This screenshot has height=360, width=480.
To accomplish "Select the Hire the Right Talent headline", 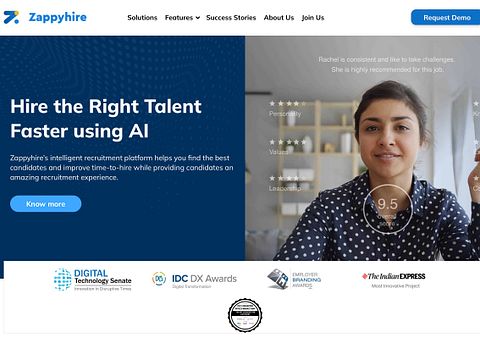I will pyautogui.click(x=106, y=119).
